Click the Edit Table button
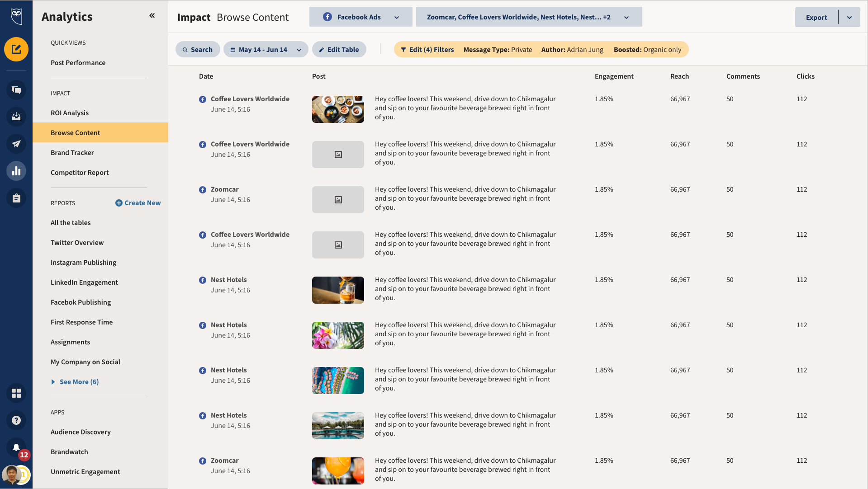The image size is (868, 489). (x=339, y=49)
